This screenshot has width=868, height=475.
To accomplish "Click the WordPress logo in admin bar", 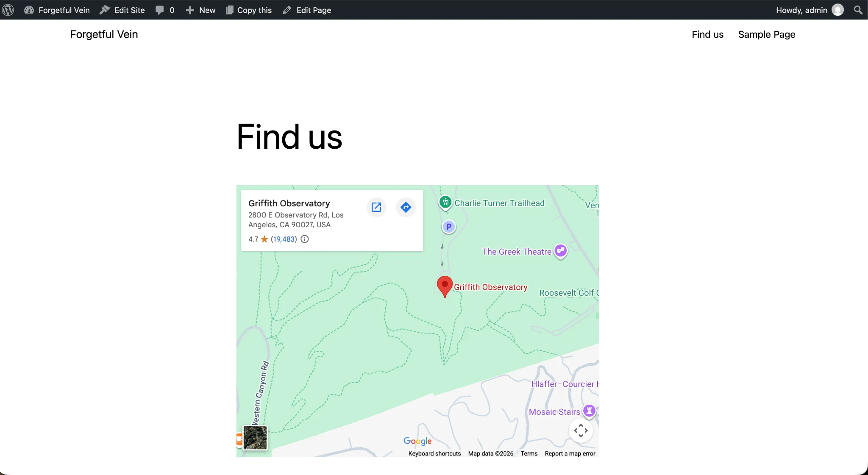I will coord(8,10).
